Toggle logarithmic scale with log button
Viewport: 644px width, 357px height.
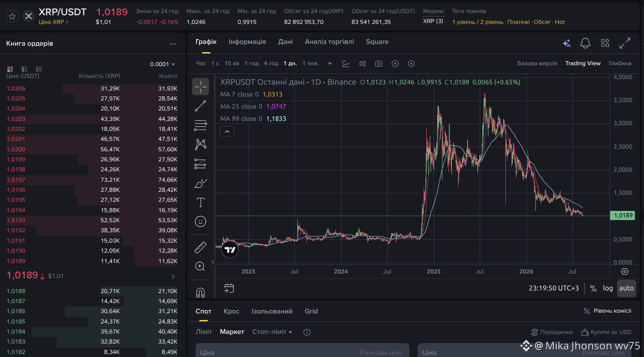tap(608, 288)
